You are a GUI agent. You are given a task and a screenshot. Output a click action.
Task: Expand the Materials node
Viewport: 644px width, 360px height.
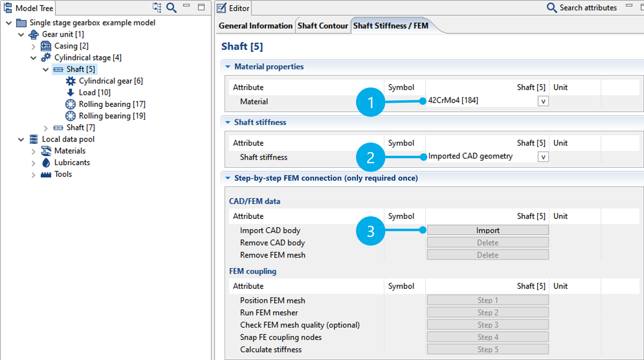34,151
